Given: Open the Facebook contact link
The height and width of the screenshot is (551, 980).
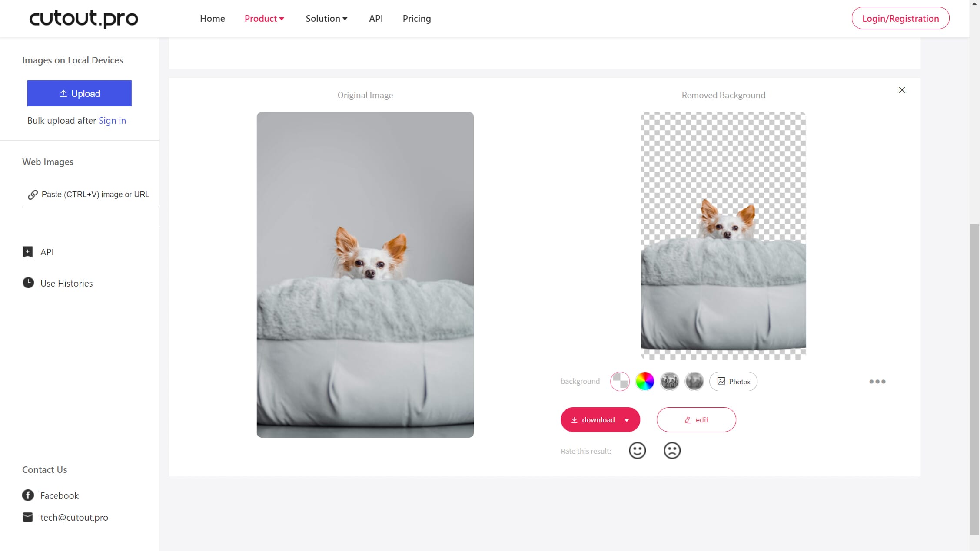Looking at the screenshot, I should pyautogui.click(x=60, y=495).
